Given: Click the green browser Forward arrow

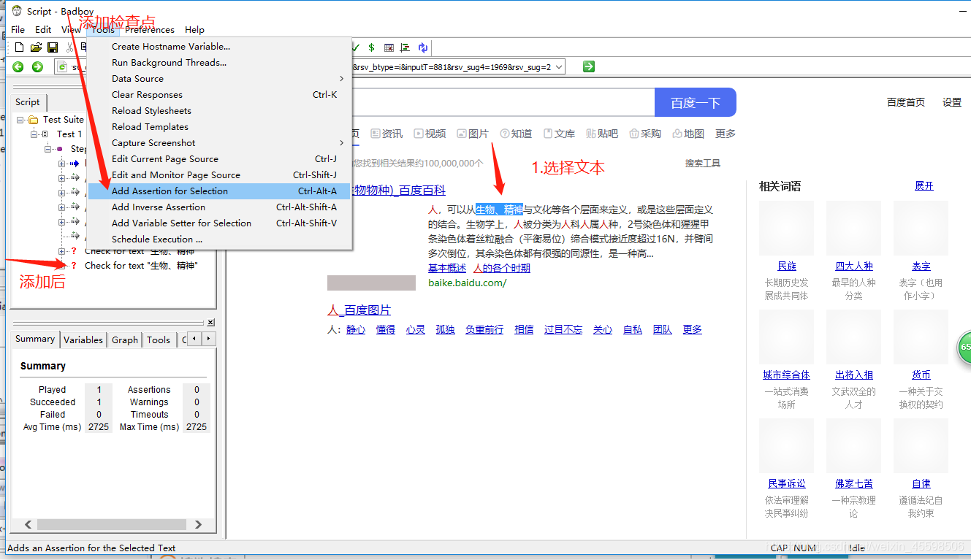Looking at the screenshot, I should [x=37, y=67].
